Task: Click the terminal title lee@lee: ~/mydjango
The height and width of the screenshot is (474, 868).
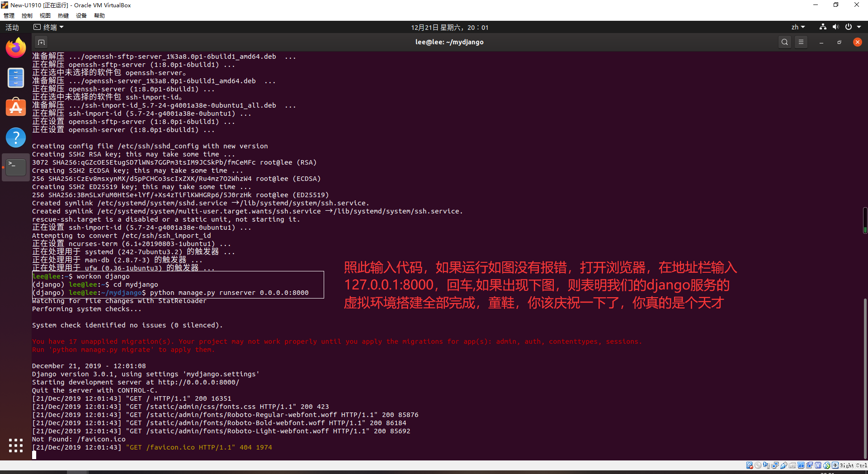Action: [449, 42]
